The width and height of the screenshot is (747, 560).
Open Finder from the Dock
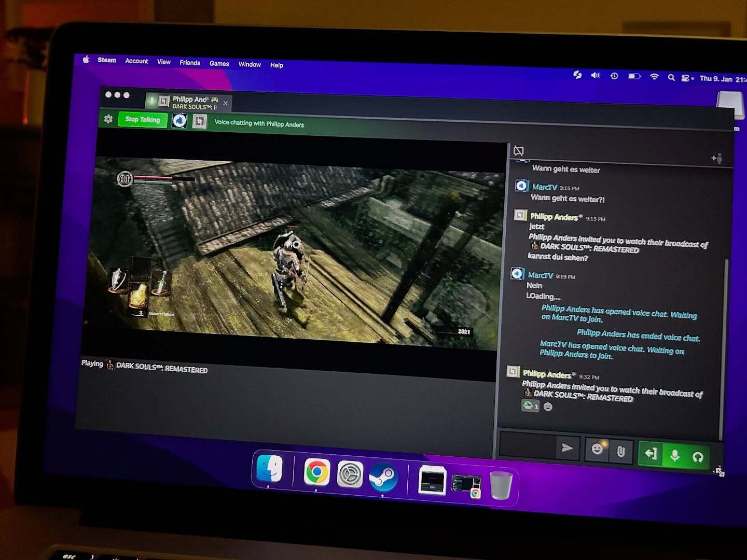(270, 468)
